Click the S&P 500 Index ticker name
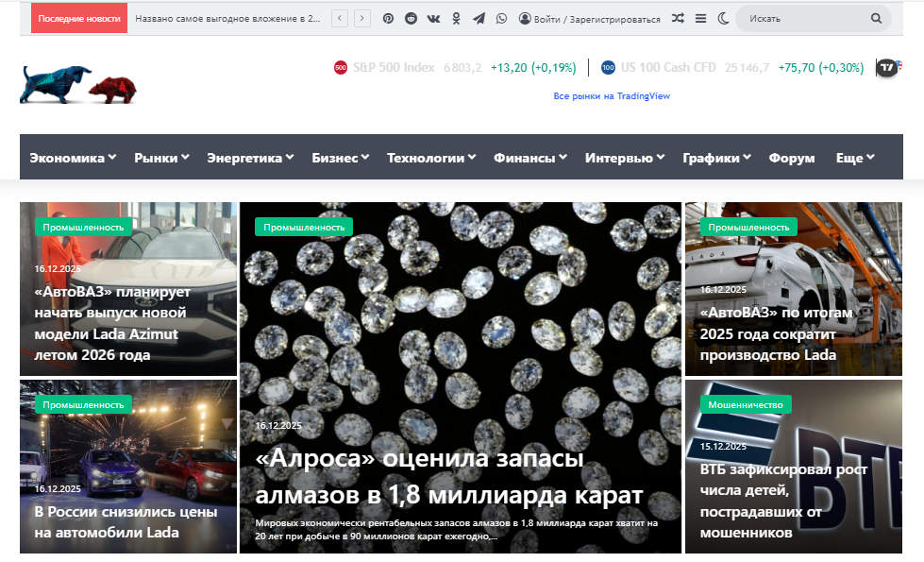 click(394, 68)
